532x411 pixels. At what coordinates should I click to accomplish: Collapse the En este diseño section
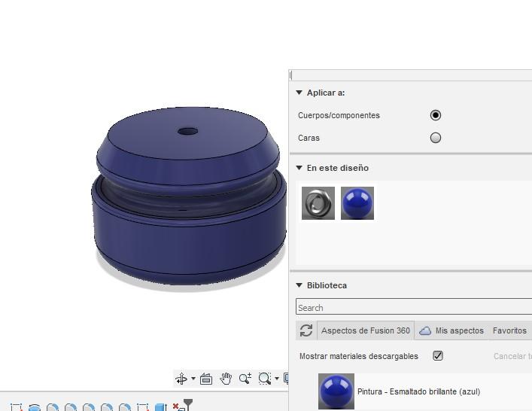pyautogui.click(x=299, y=168)
